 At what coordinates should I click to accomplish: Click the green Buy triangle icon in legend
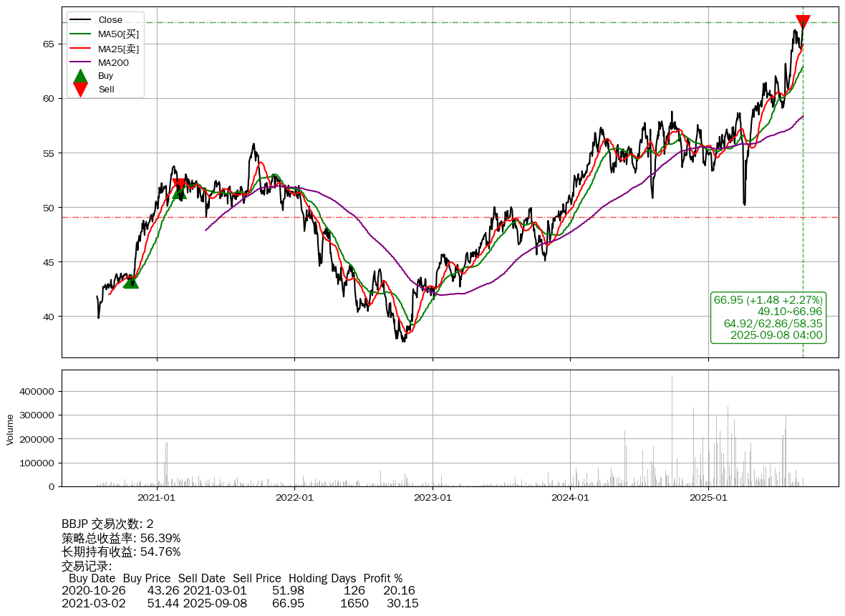click(81, 76)
